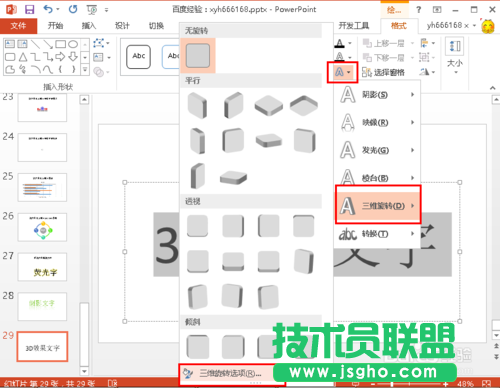Start slideshow from beginning icon
The width and height of the screenshot is (500, 388).
(x=91, y=10)
